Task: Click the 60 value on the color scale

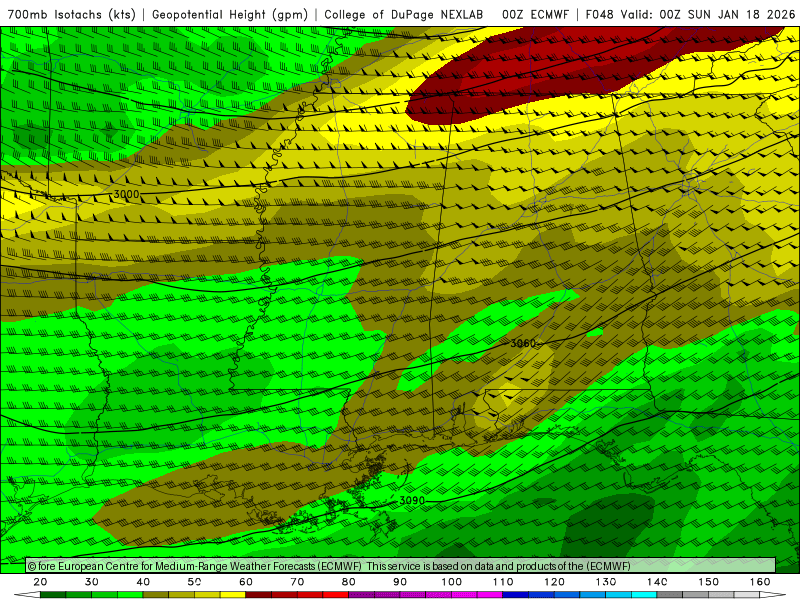Action: pyautogui.click(x=246, y=582)
